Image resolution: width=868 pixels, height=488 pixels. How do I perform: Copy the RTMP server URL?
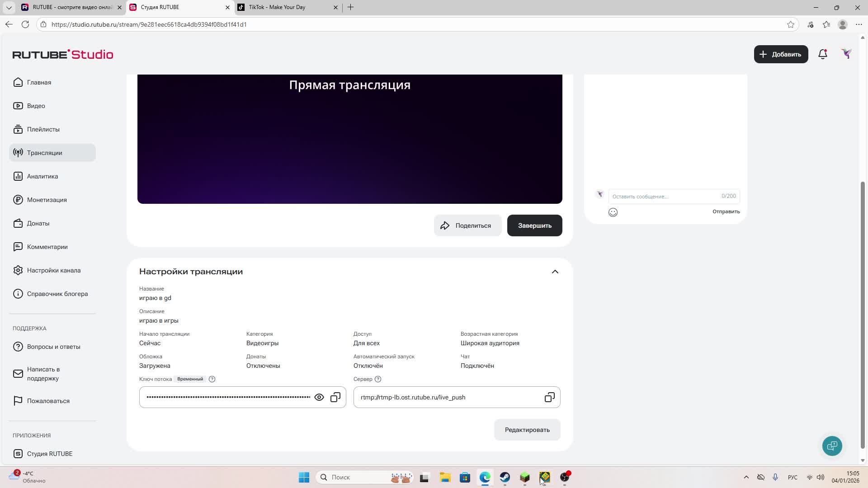click(549, 397)
